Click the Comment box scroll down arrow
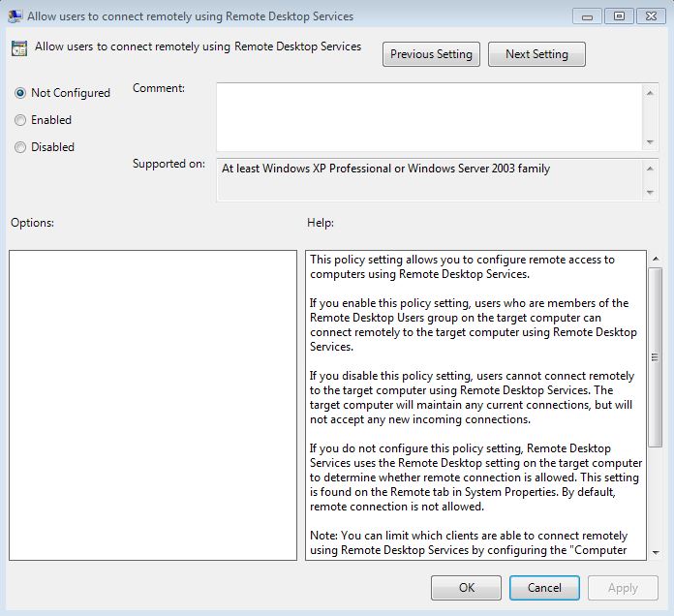Screen dimensions: 674x616 (x=650, y=141)
